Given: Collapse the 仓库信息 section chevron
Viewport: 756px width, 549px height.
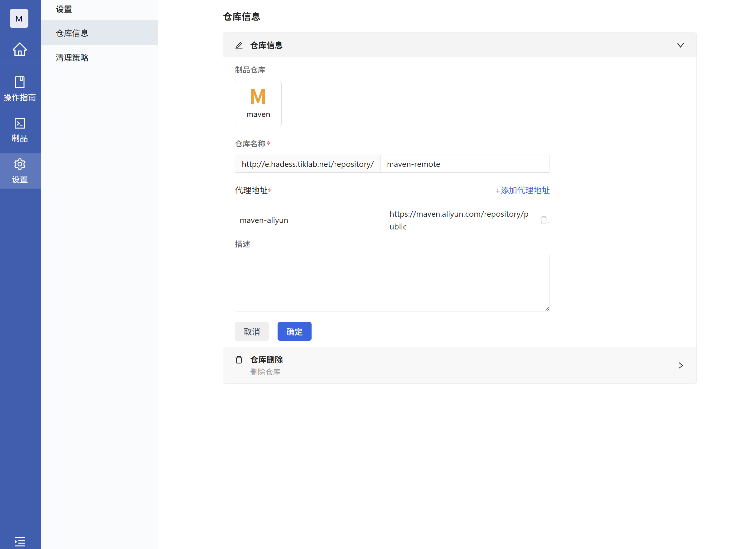Looking at the screenshot, I should [680, 45].
